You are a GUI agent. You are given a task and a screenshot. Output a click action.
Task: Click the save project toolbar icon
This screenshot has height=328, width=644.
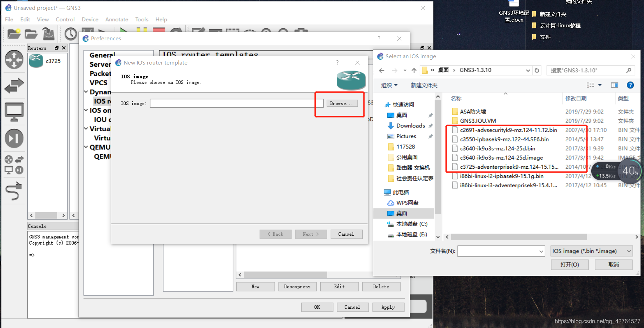(48, 34)
